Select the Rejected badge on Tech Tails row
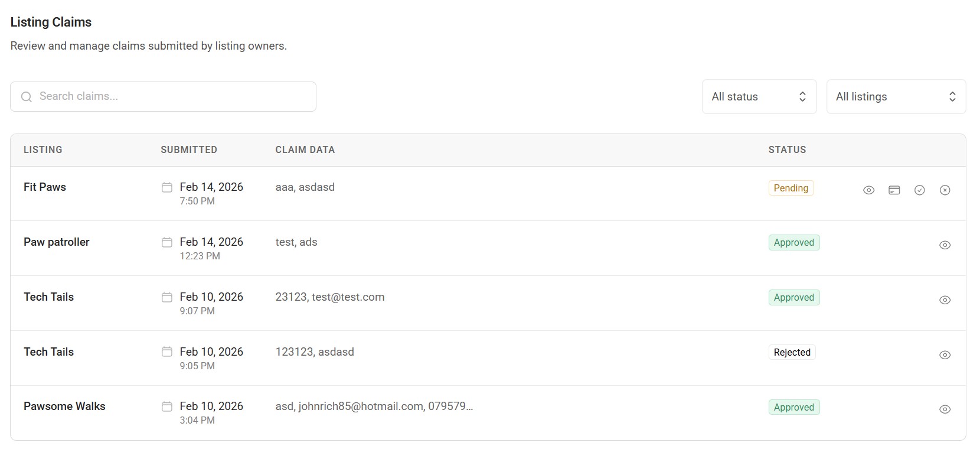This screenshot has height=449, width=980. (x=792, y=352)
